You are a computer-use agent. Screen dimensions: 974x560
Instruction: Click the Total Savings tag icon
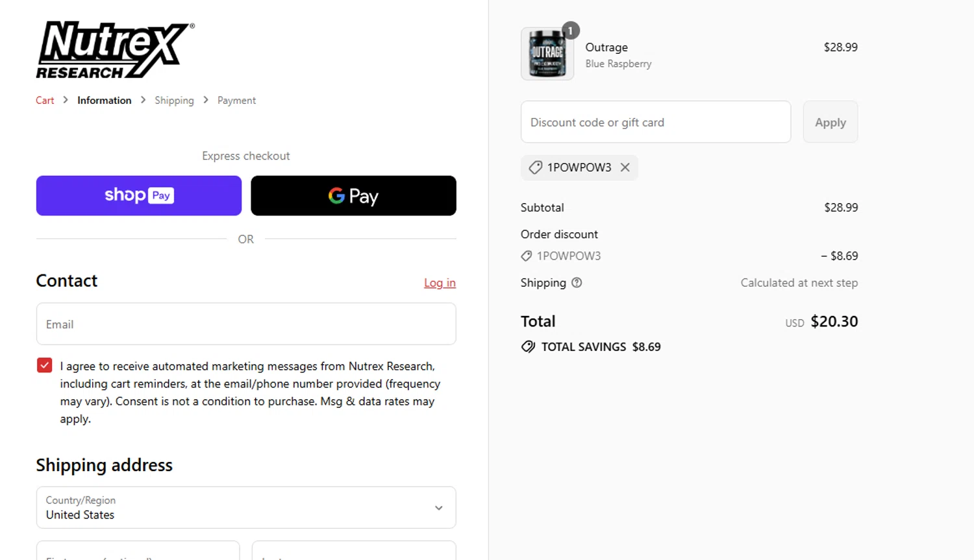[528, 347]
